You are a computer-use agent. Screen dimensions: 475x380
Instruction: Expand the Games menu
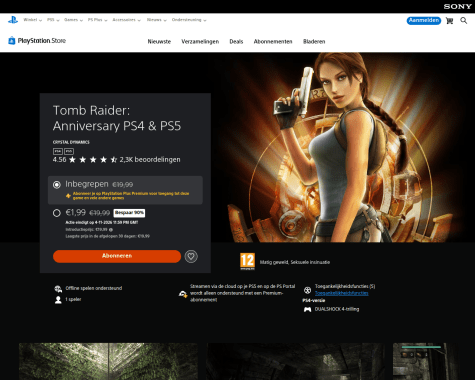[x=73, y=20]
